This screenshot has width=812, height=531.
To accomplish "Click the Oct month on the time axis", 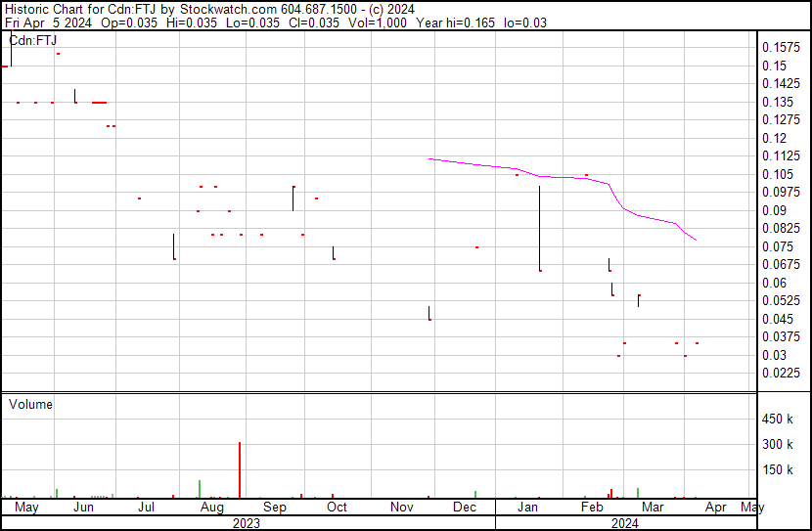I will [x=337, y=508].
